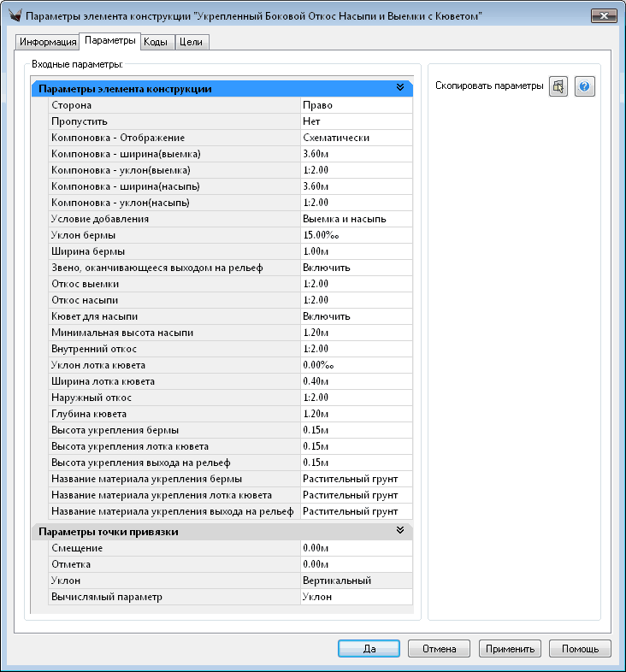The height and width of the screenshot is (672, 626).
Task: Select the Сторона value field Право
Action: 355,105
